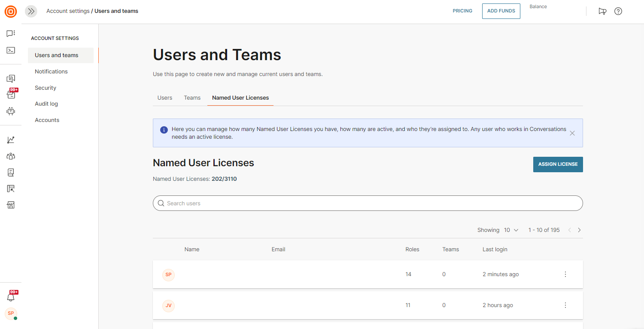The image size is (644, 329).
Task: Click the Infobip logo icon
Action: (x=11, y=12)
